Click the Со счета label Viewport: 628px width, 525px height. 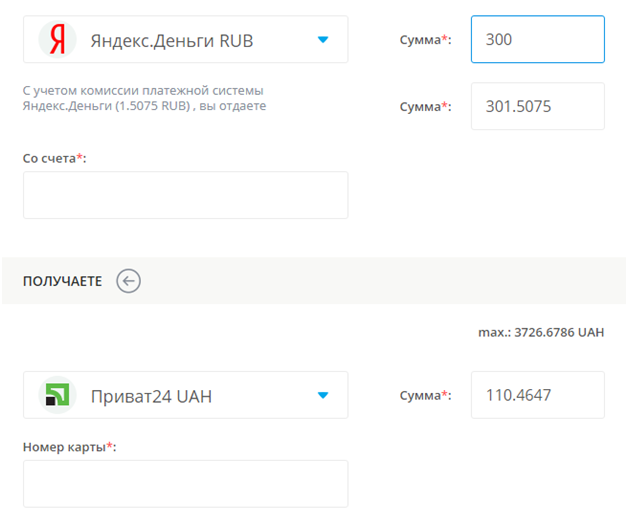(54, 158)
